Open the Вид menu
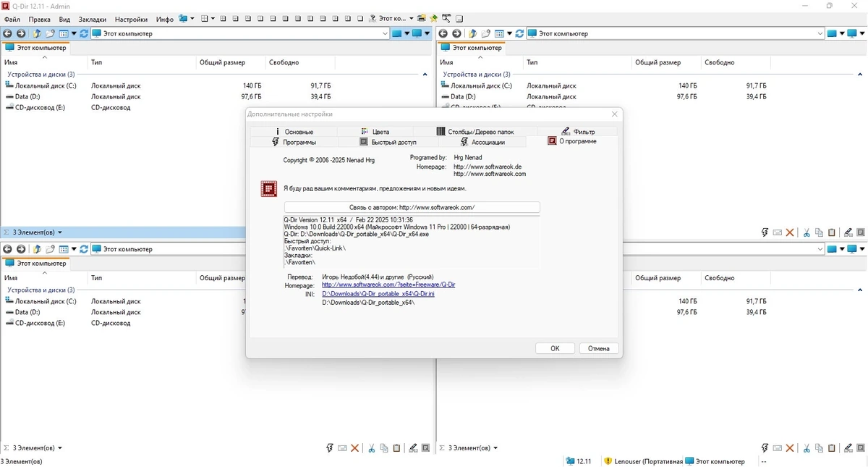The width and height of the screenshot is (868, 467). [x=64, y=19]
